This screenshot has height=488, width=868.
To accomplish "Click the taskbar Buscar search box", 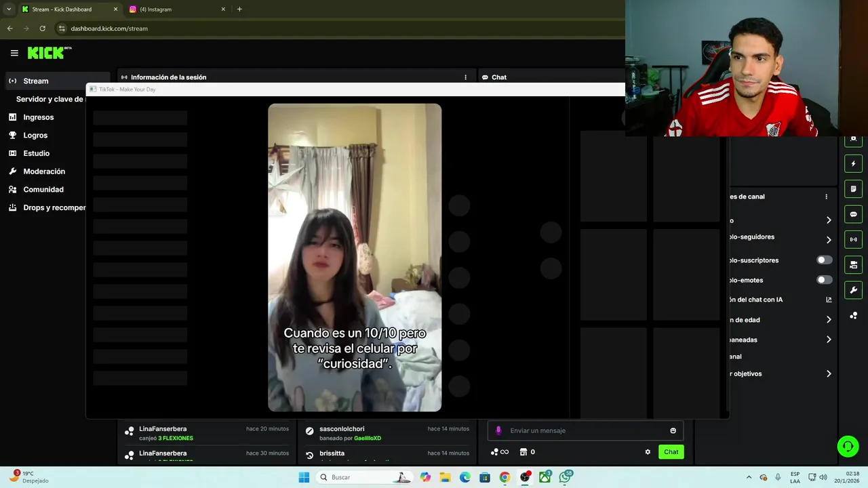I will [x=364, y=477].
